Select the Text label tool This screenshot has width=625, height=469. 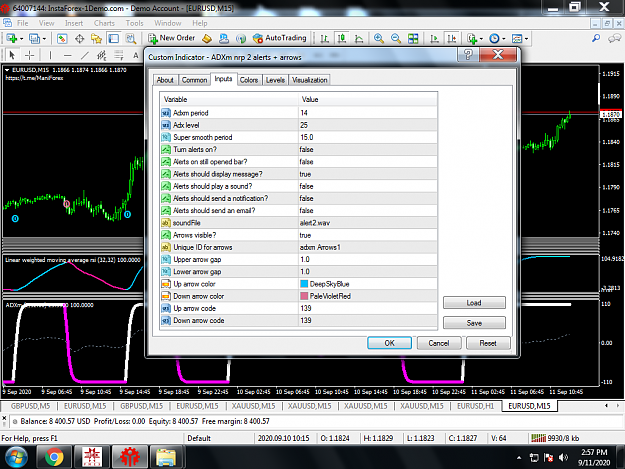point(136,55)
